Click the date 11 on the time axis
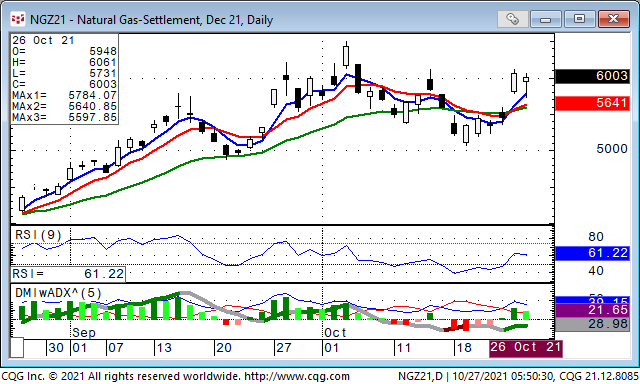Viewport: 640px width, 384px height. point(403,348)
